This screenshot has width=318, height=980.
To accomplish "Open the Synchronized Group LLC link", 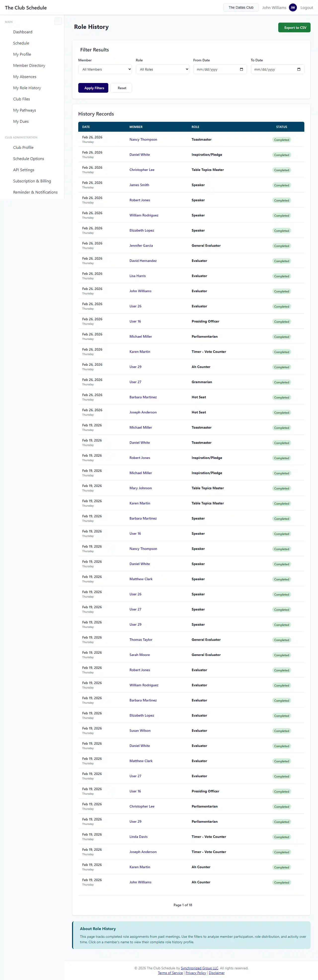I will pyautogui.click(x=199, y=968).
